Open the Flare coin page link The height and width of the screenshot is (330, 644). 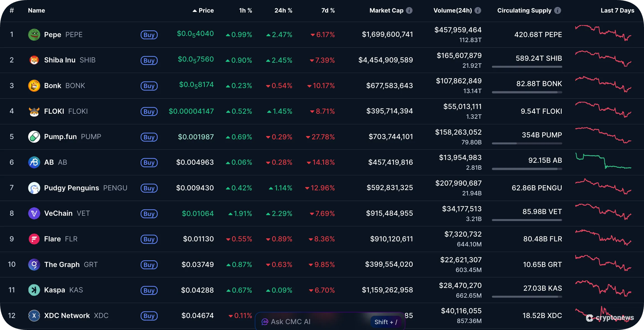point(52,239)
